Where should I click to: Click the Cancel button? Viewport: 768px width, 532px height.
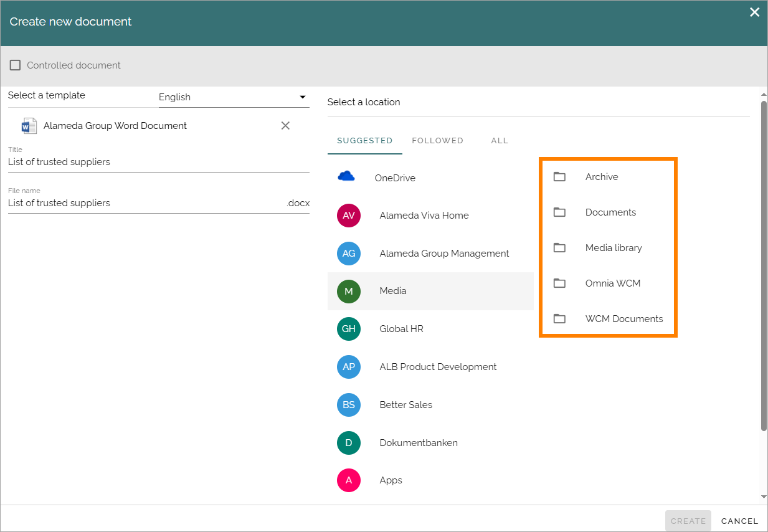pyautogui.click(x=739, y=521)
